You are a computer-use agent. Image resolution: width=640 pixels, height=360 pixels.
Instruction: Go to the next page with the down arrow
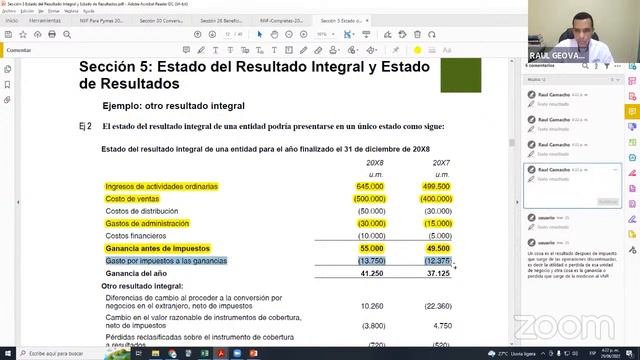click(212, 35)
